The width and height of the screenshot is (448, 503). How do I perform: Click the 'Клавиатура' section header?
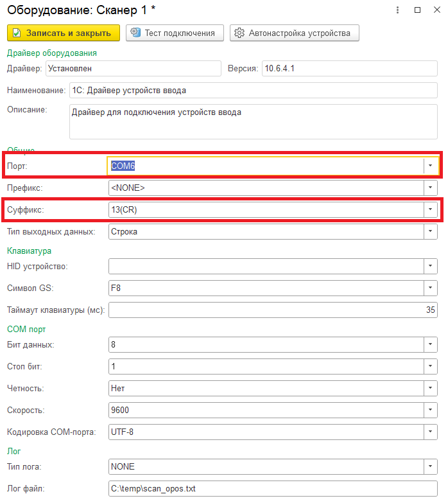click(x=29, y=251)
